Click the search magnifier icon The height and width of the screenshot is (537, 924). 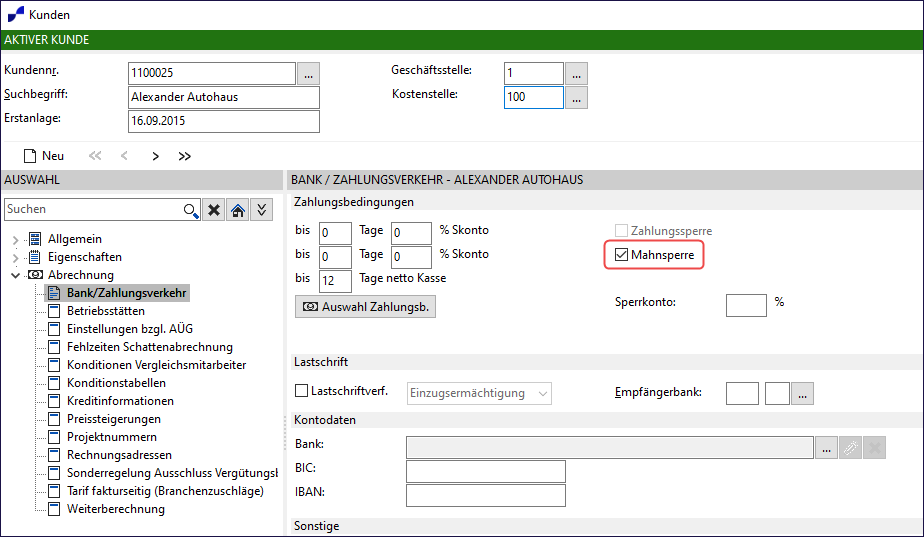coord(190,210)
